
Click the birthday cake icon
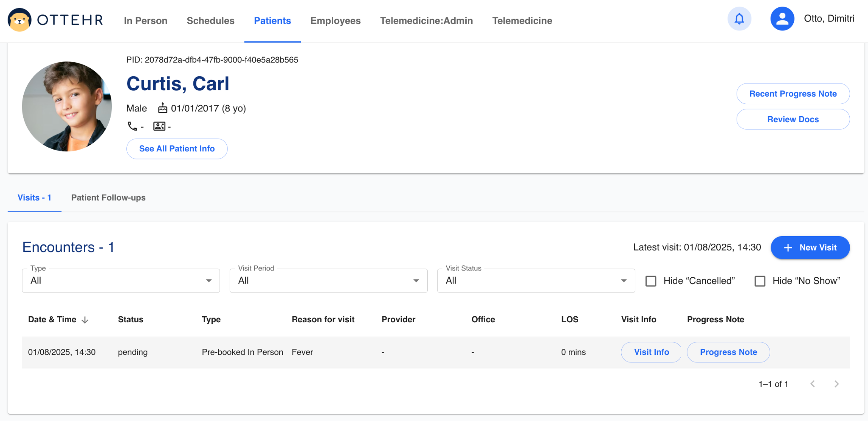(x=163, y=108)
